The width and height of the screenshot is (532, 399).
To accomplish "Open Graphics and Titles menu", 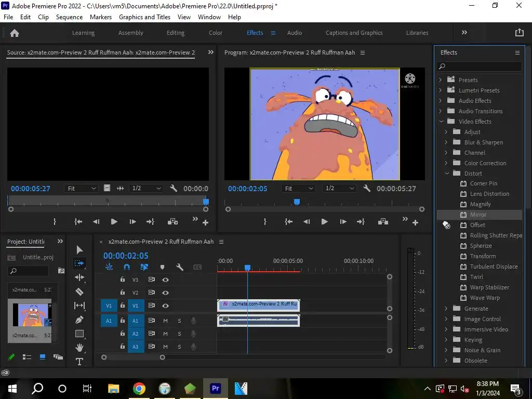I will 144,17.
